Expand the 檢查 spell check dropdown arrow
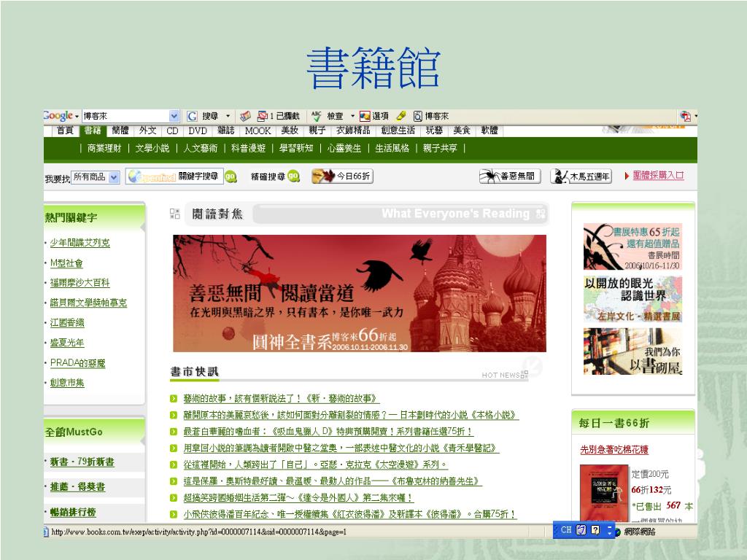The width and height of the screenshot is (747, 560). 352,116
